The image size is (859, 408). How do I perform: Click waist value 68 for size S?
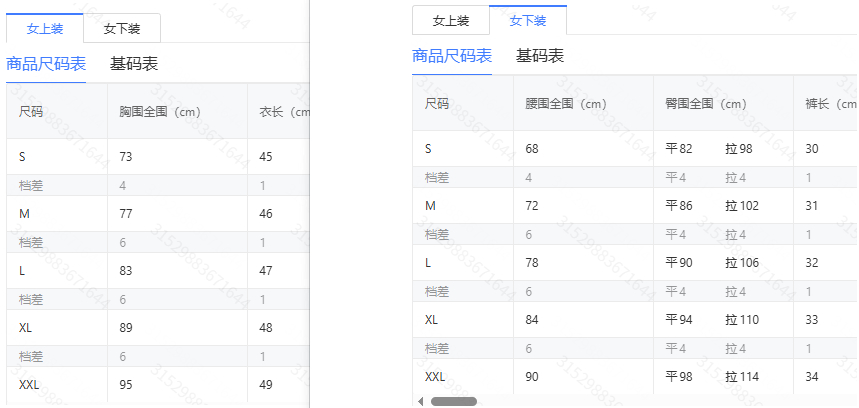point(532,148)
